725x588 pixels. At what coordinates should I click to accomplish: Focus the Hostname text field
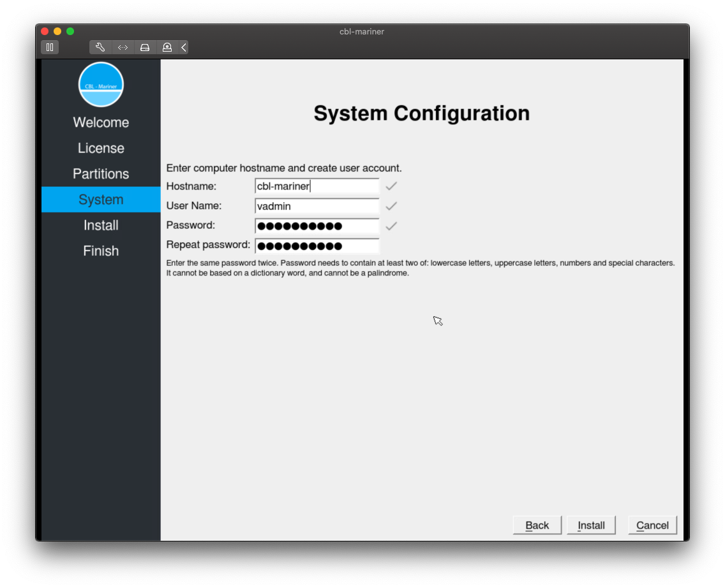coord(317,186)
